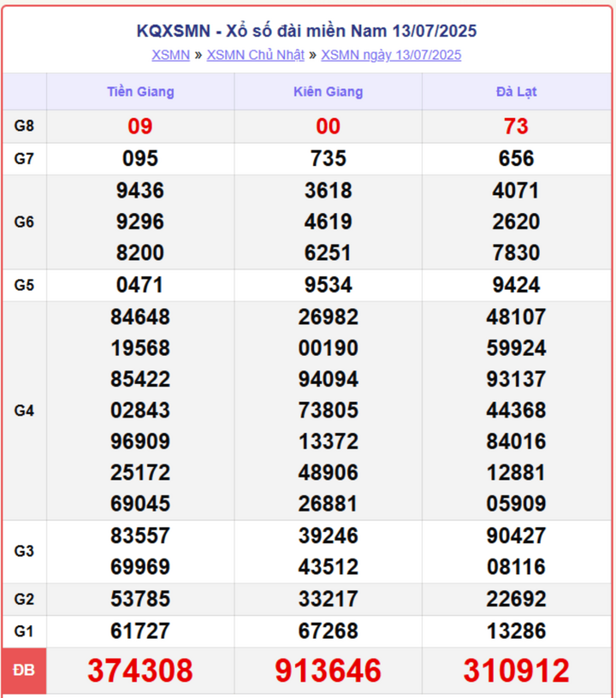Click the G4 row label
This screenshot has width=616, height=698.
(x=24, y=411)
